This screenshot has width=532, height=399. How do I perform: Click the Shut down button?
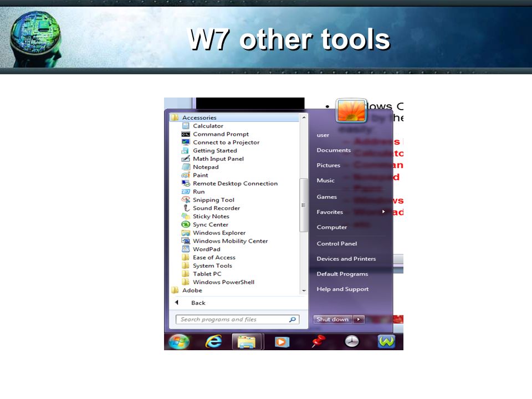point(333,319)
